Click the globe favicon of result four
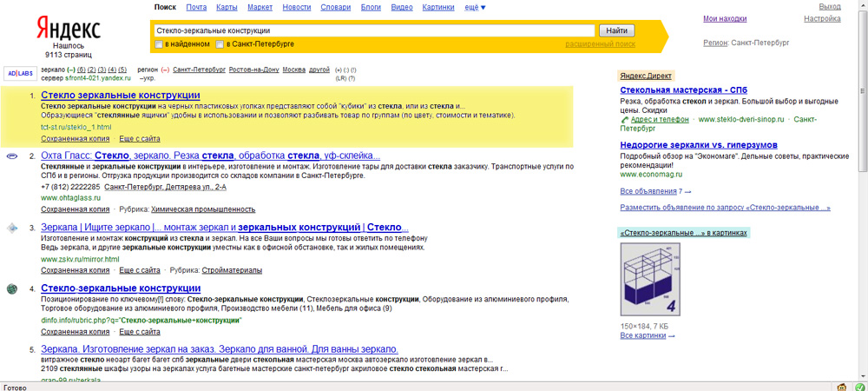 tap(11, 288)
